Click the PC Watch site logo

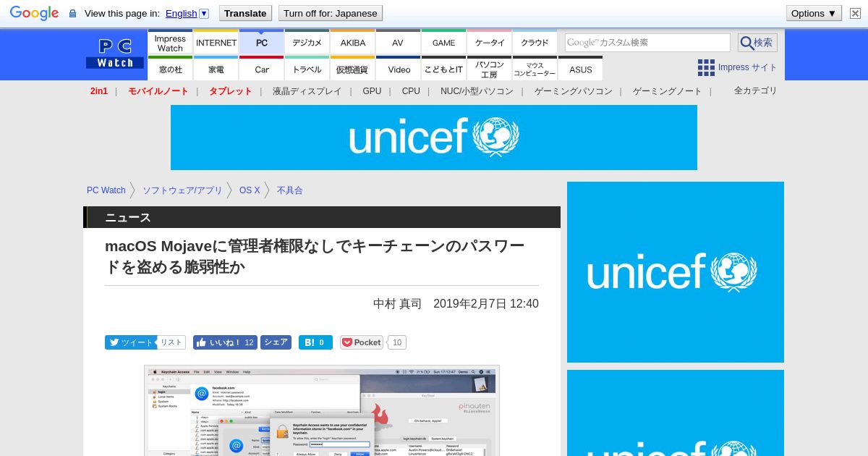tap(115, 54)
